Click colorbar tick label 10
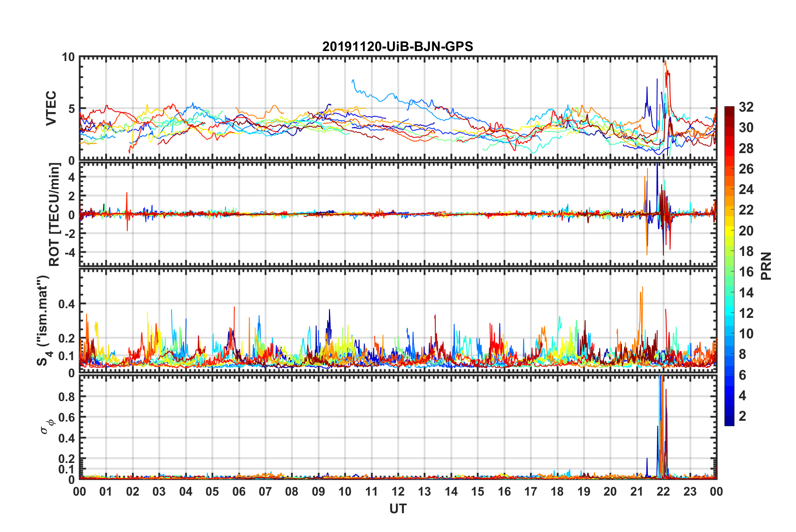The height and width of the screenshot is (532, 796). tap(746, 333)
